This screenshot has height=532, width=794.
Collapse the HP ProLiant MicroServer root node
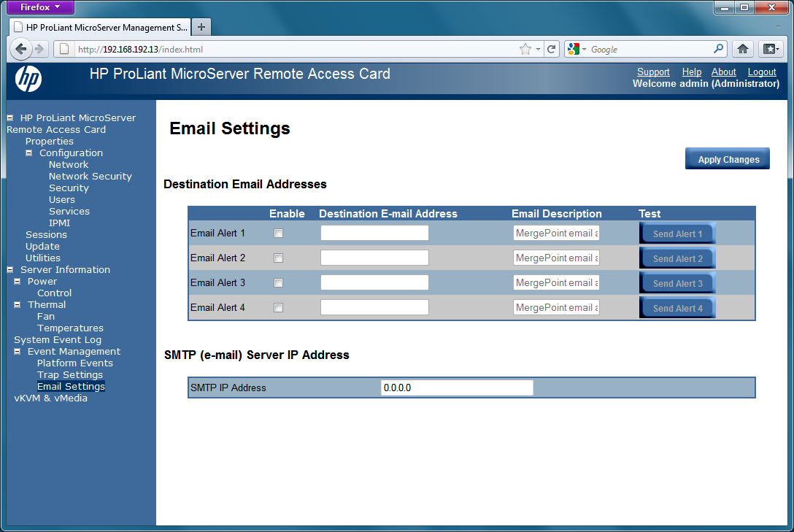click(x=9, y=117)
